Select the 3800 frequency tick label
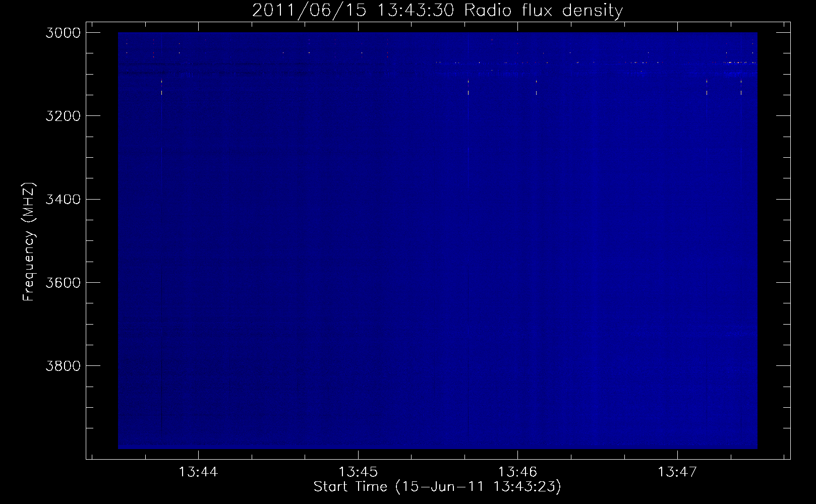Image resolution: width=816 pixels, height=504 pixels. click(x=63, y=365)
